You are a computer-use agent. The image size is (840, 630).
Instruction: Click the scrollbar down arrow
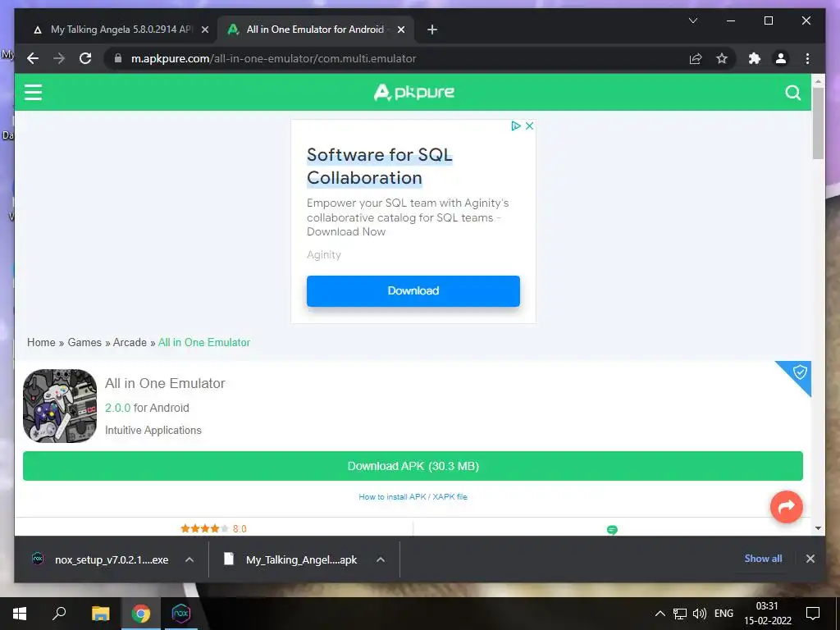click(818, 528)
